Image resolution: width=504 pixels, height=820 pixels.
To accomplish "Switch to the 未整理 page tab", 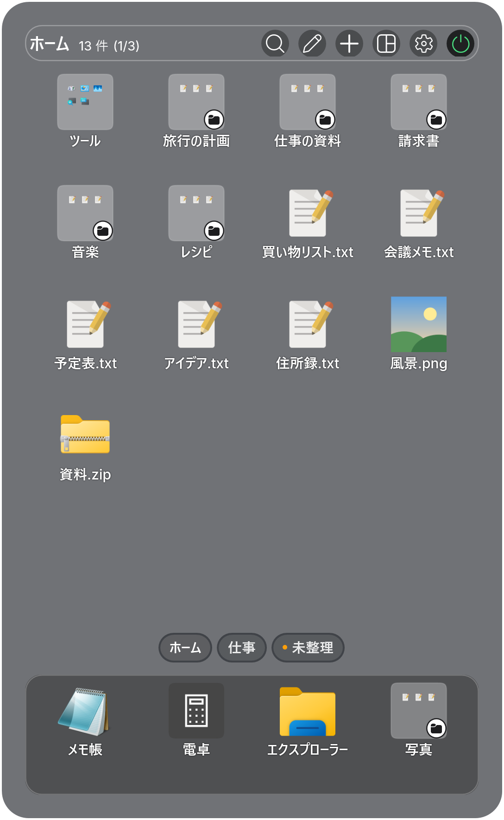I will click(308, 648).
